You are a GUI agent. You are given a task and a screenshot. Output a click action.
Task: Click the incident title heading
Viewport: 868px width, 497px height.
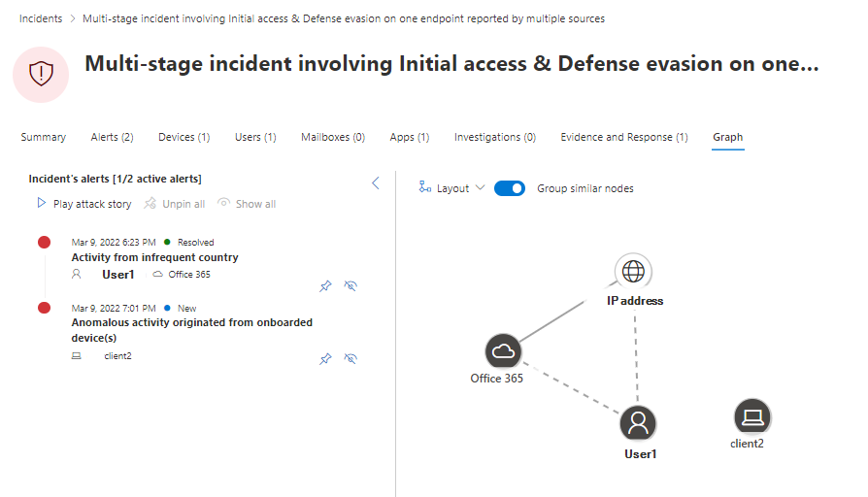tap(451, 64)
